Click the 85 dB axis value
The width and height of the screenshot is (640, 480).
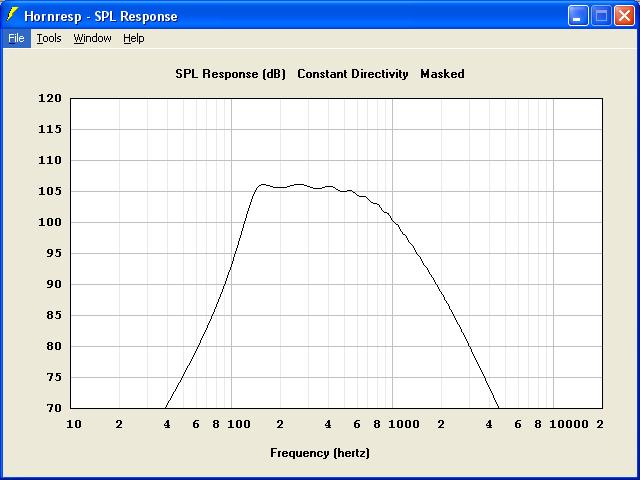(54, 315)
